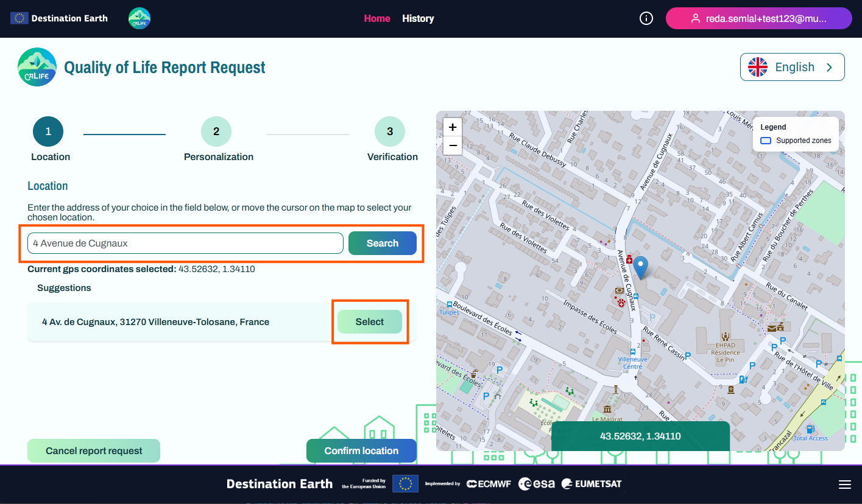
Task: Click the ESA logo in the footer
Action: tap(537, 483)
